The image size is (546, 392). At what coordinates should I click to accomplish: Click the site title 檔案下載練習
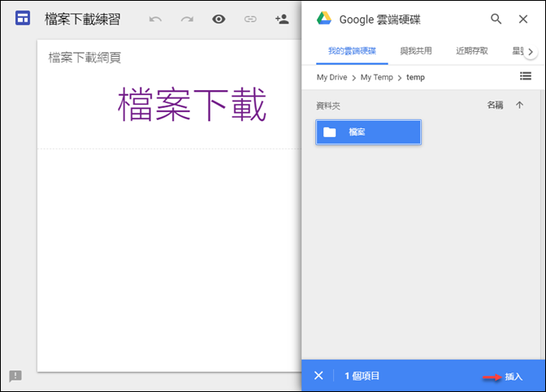82,19
